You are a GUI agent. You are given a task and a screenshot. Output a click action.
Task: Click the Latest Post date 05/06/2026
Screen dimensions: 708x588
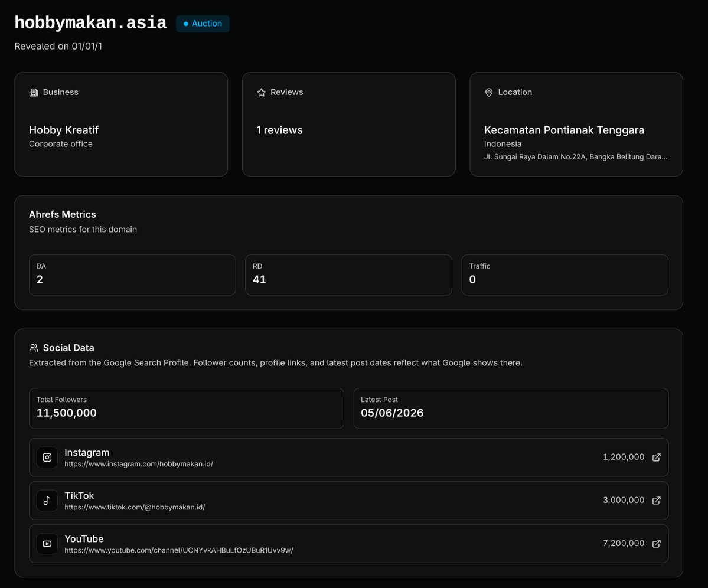392,413
